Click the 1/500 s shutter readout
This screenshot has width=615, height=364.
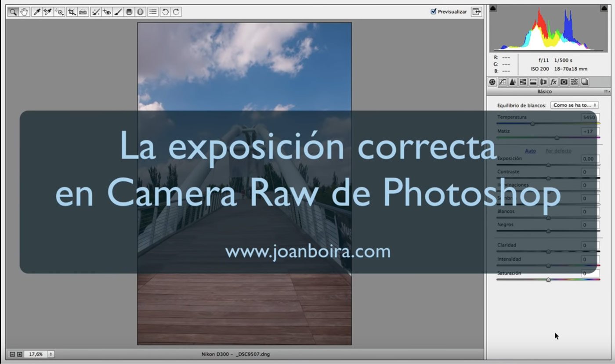pos(563,60)
